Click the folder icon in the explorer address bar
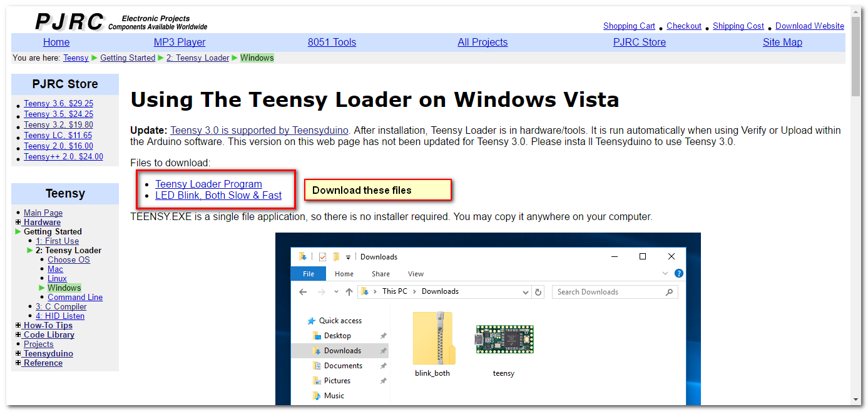 click(364, 291)
